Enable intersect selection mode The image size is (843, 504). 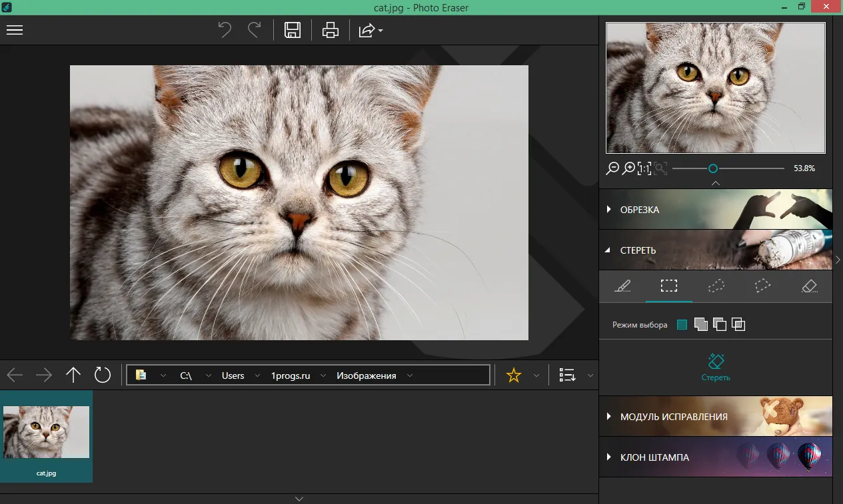point(738,324)
